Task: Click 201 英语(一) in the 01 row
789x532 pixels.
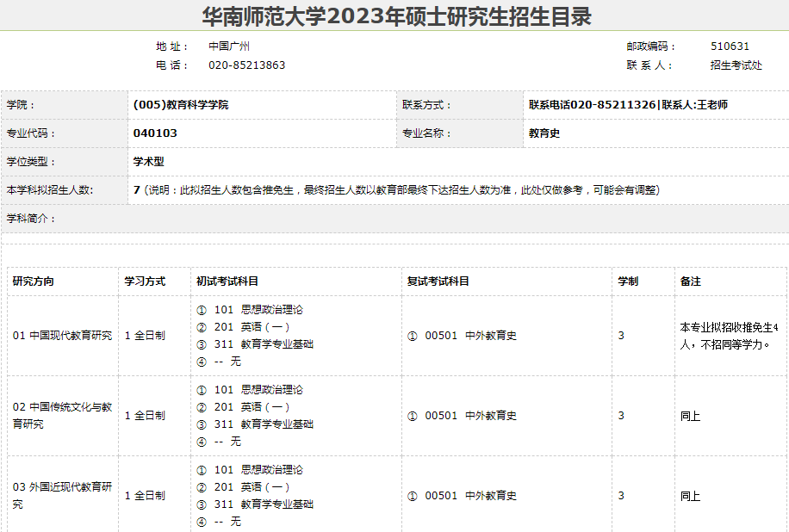Action: coord(252,327)
